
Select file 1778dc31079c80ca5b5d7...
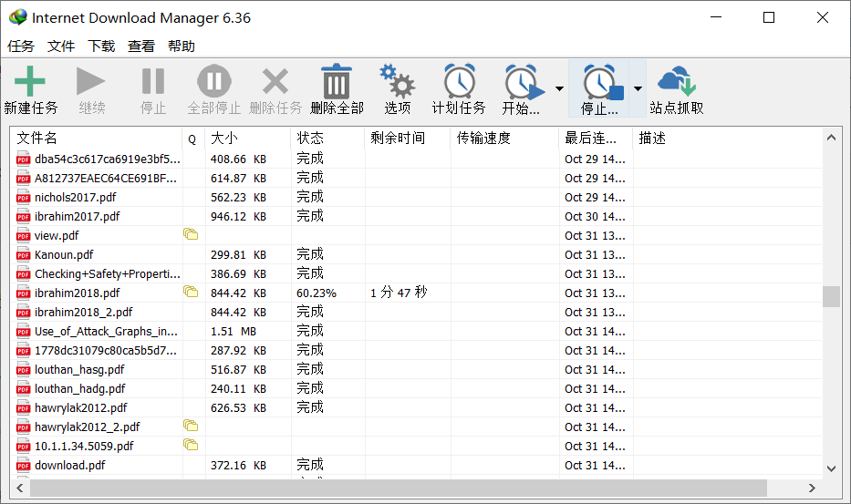pyautogui.click(x=105, y=351)
